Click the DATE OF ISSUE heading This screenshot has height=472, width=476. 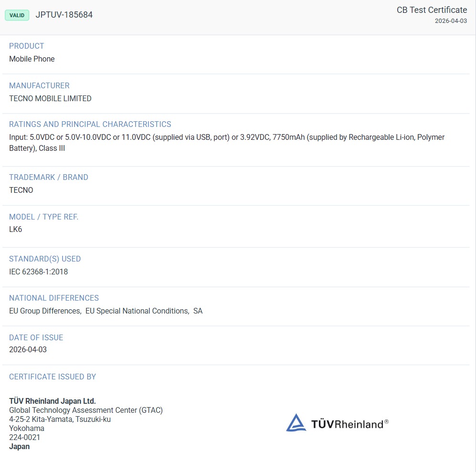coord(36,337)
